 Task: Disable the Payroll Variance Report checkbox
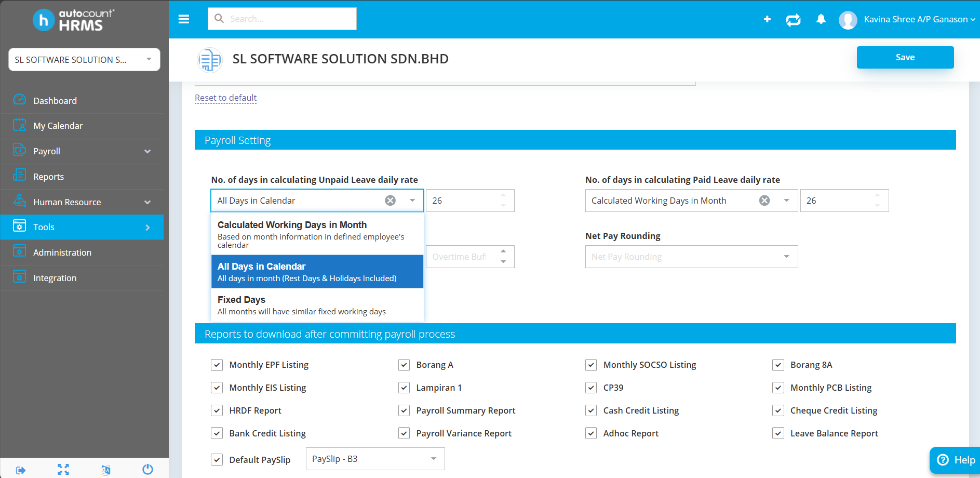[x=404, y=433]
